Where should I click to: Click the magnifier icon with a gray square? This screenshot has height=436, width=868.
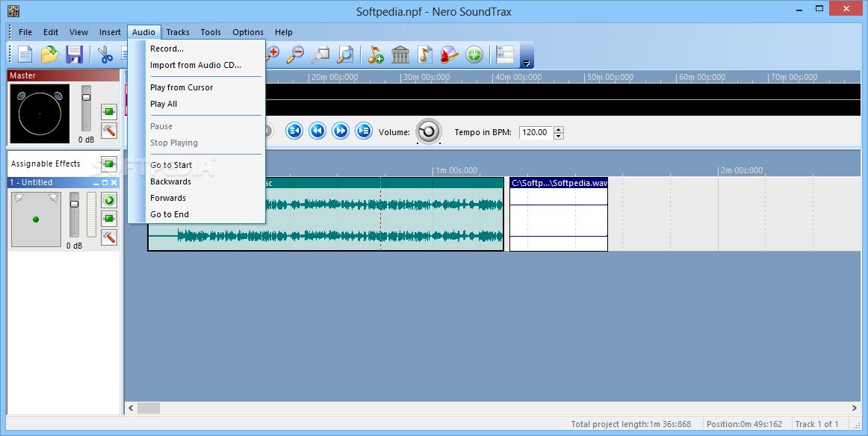(320, 54)
